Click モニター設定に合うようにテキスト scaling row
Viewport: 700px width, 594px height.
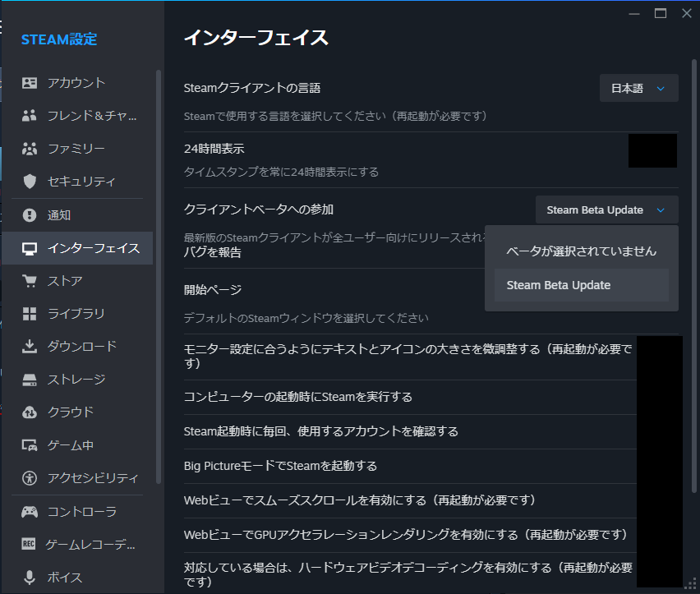[x=410, y=357]
